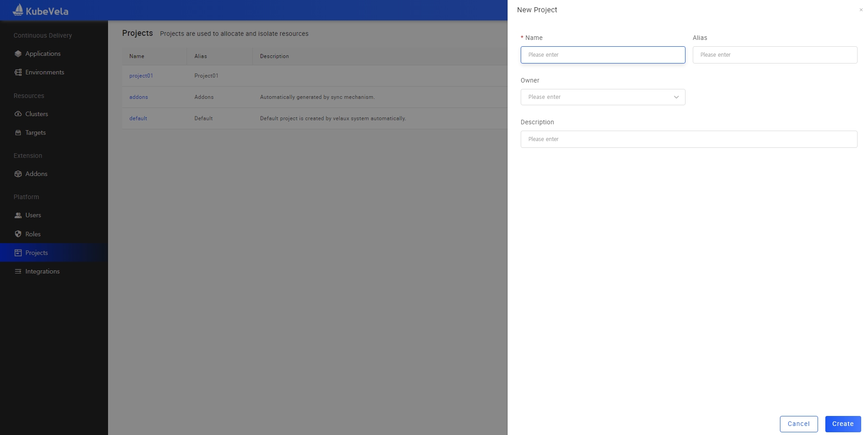The width and height of the screenshot is (868, 435).
Task: Open the addons project link
Action: [138, 97]
